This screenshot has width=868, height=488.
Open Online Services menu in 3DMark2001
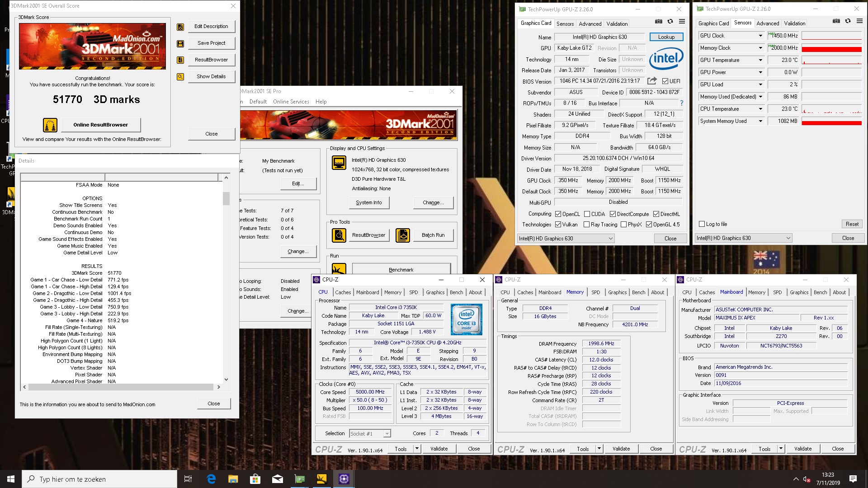point(291,102)
